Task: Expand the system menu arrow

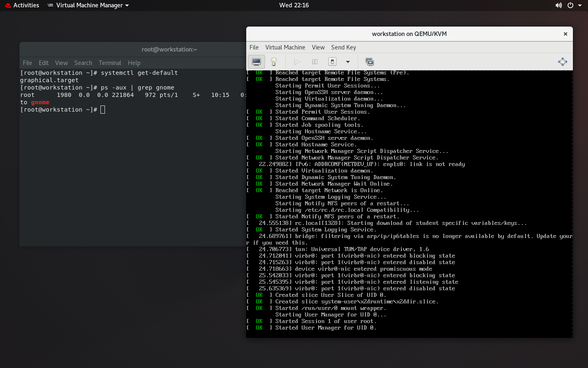Action: pyautogui.click(x=580, y=5)
